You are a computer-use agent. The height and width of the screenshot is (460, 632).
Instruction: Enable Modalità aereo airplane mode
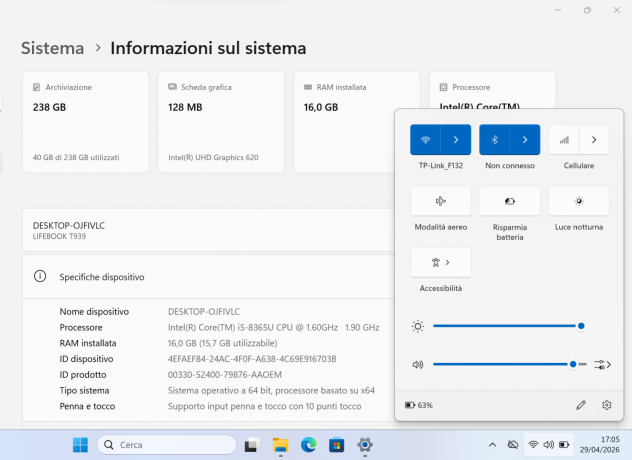pyautogui.click(x=441, y=201)
